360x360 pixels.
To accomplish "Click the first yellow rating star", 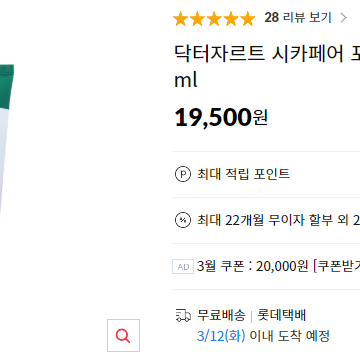I will tap(180, 19).
